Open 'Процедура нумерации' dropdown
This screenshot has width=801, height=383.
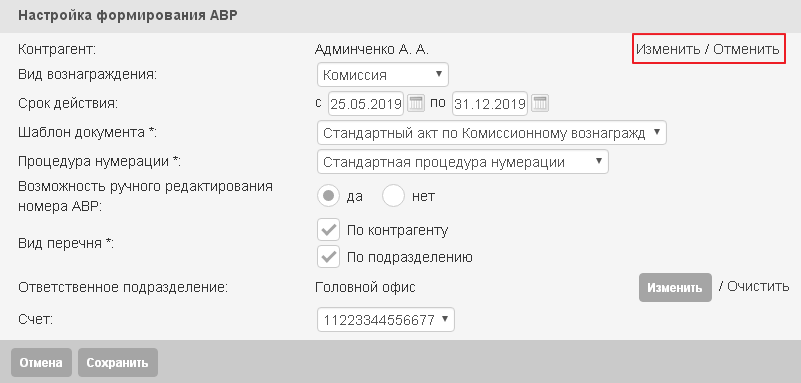tap(463, 162)
